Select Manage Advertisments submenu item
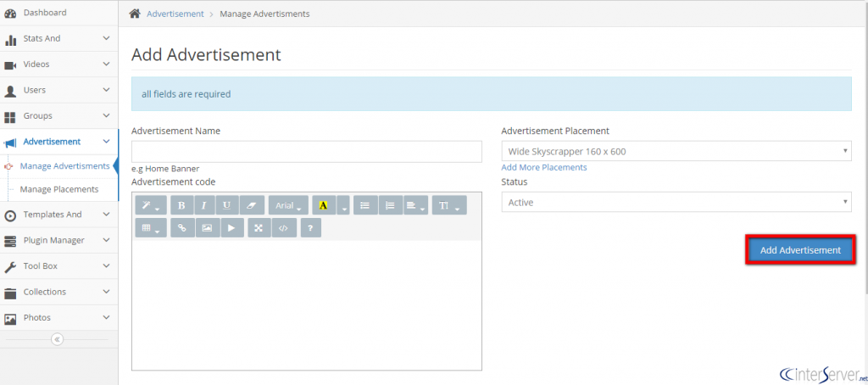This screenshot has height=385, width=868. (x=64, y=166)
